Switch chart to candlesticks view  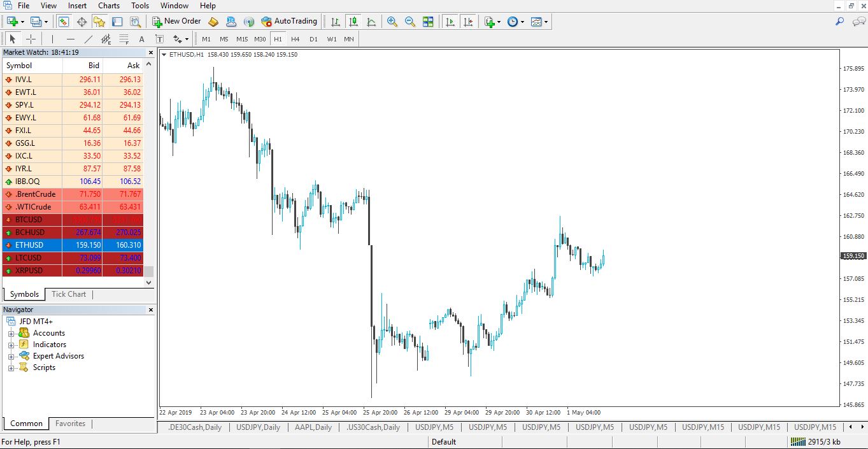[353, 22]
